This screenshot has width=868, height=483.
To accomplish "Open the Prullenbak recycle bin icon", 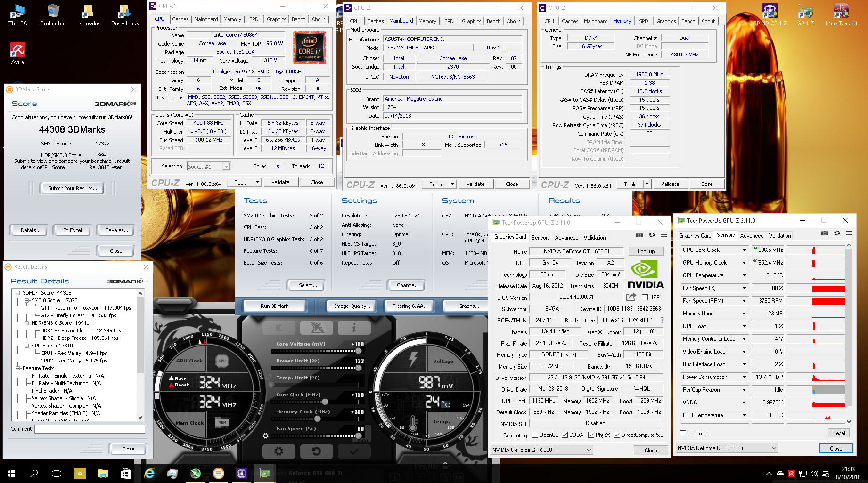I will tap(53, 15).
